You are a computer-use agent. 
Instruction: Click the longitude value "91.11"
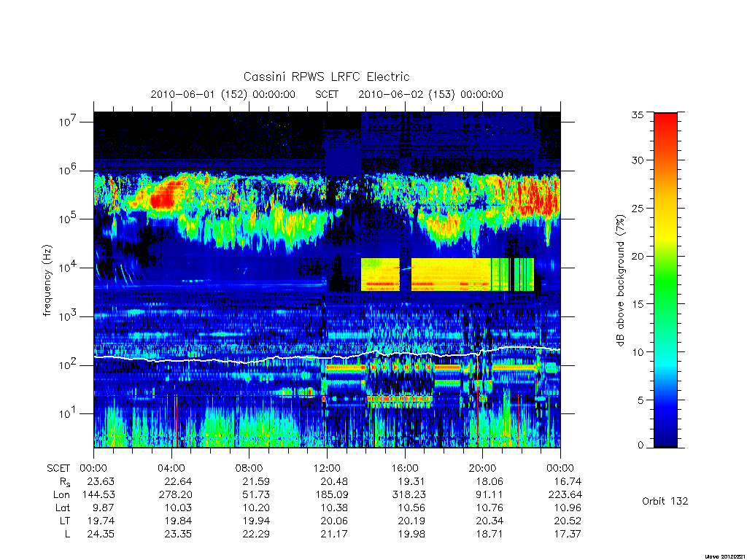[489, 495]
